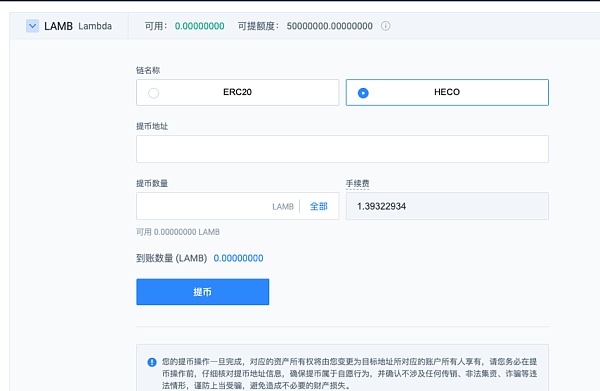Click the green available balance 0.00000000
Screen dimensions: 600x391
(x=199, y=26)
